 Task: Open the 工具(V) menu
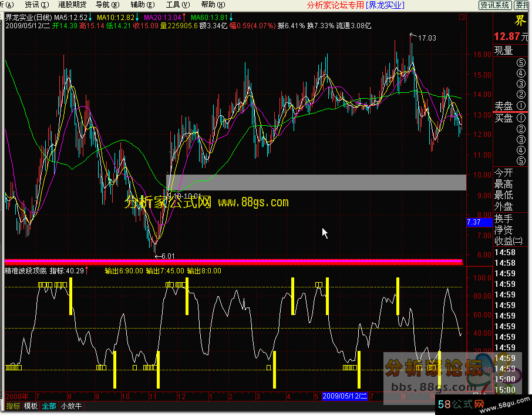coord(178,5)
